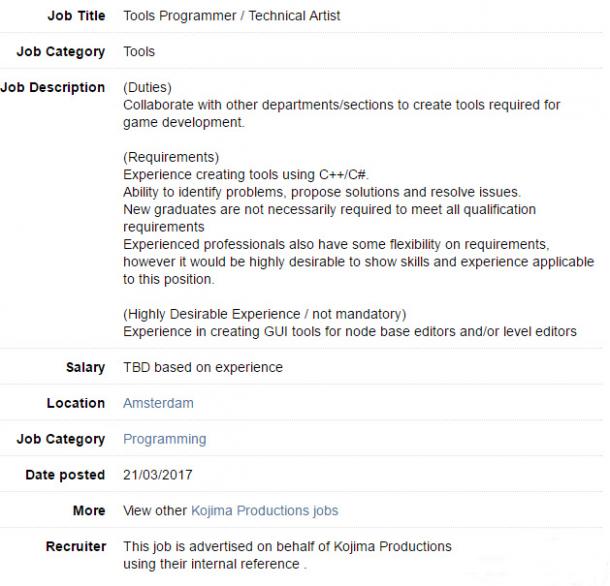The image size is (610, 586).
Task: Click the More label
Action: 89,511
